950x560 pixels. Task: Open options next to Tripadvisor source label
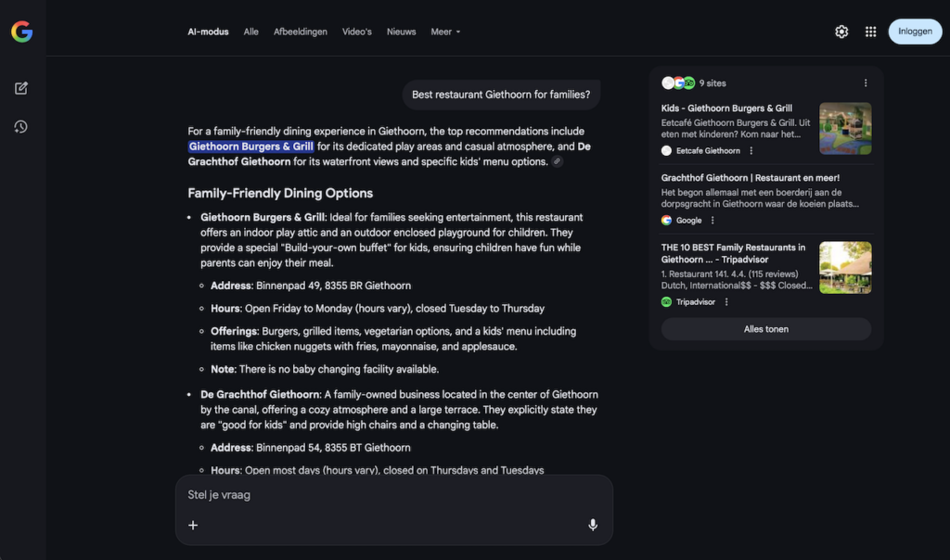(x=726, y=302)
